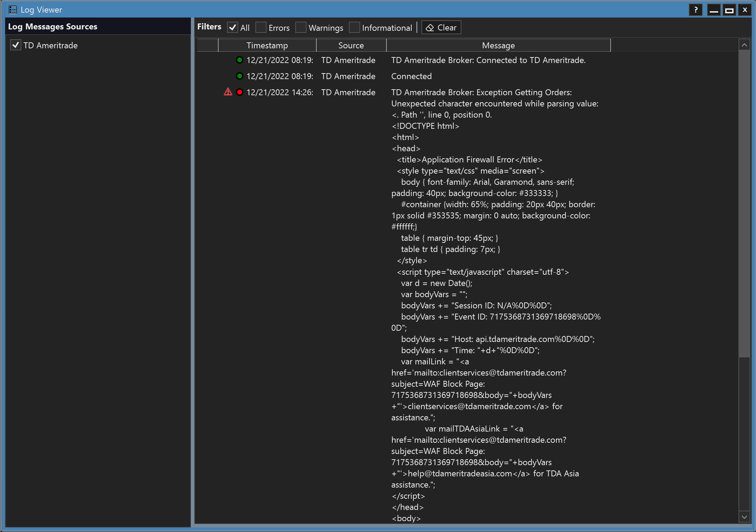Click the vertical scrollbar thumb
Viewport: 756px width, 532px height.
click(x=744, y=203)
